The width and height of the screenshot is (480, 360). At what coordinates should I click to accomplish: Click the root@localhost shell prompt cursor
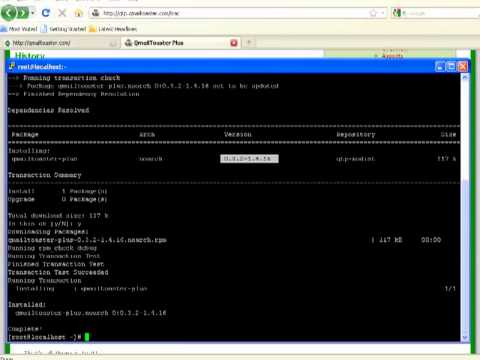pos(87,337)
